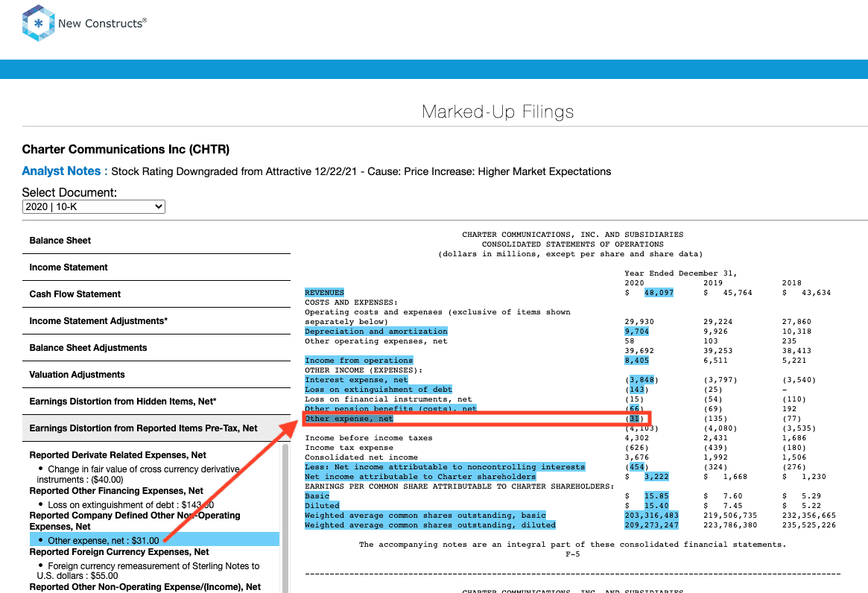Open Valuation Adjustments section
The image size is (868, 593).
click(x=156, y=375)
